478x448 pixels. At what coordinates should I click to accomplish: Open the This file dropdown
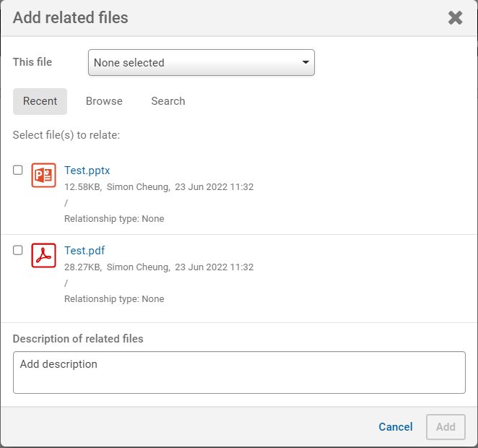(201, 63)
